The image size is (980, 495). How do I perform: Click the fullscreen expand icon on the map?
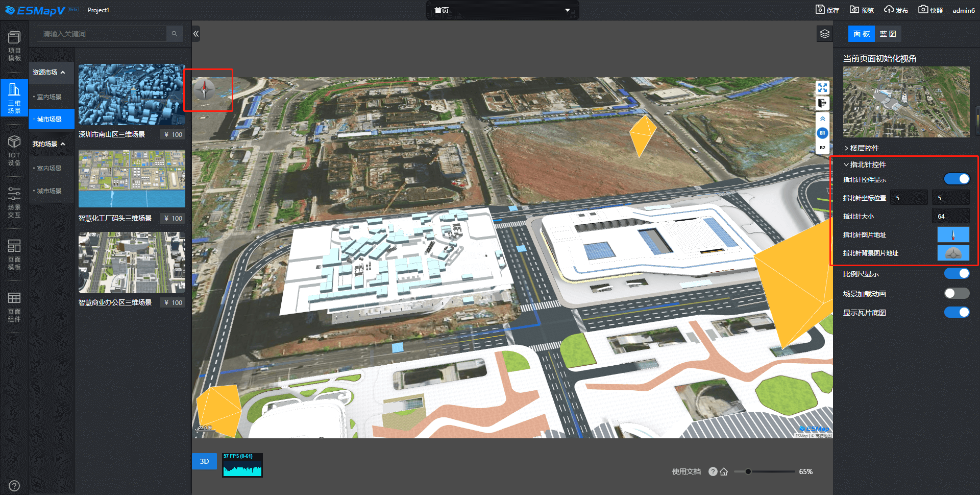[x=822, y=88]
